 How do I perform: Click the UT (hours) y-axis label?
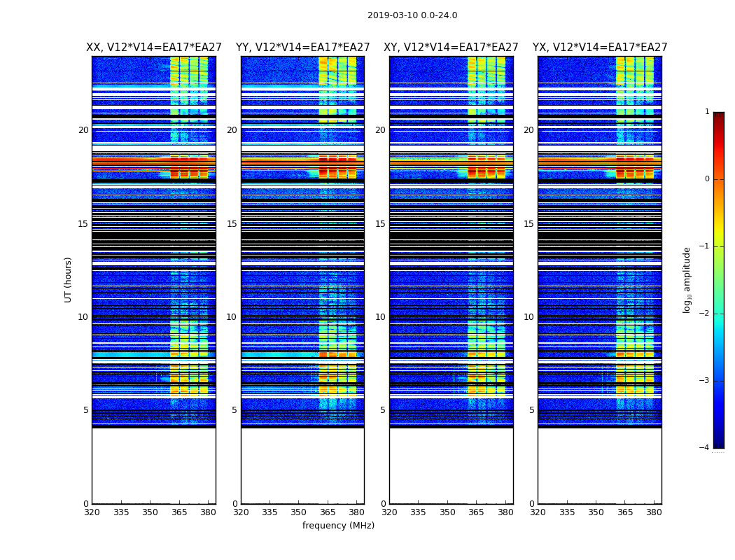(68, 280)
